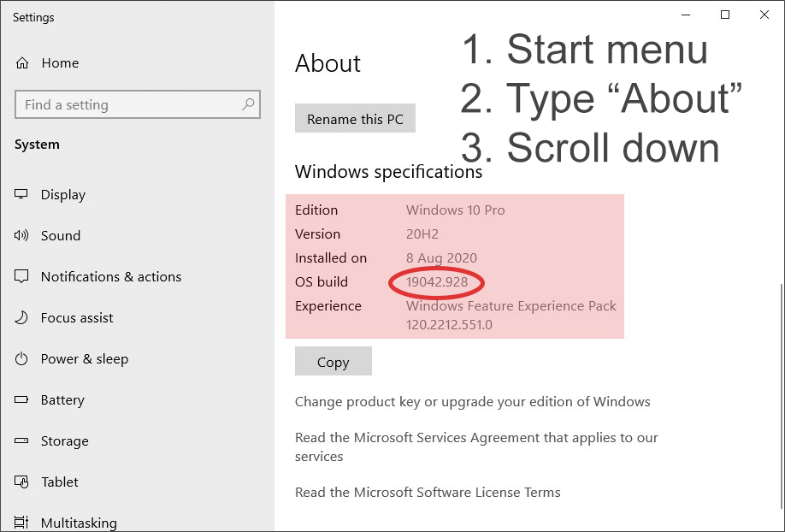Open the Storage settings page
Image resolution: width=785 pixels, height=532 pixels.
(64, 441)
